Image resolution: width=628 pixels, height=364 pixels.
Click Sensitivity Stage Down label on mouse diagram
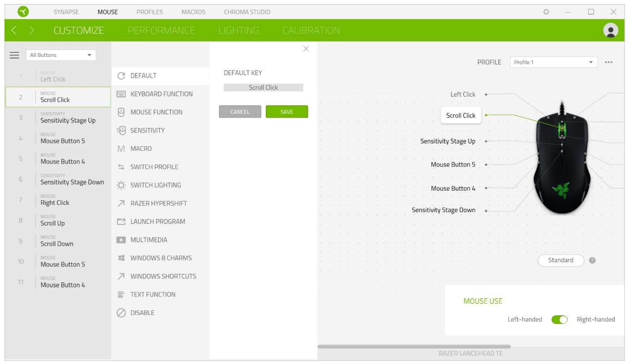444,210
